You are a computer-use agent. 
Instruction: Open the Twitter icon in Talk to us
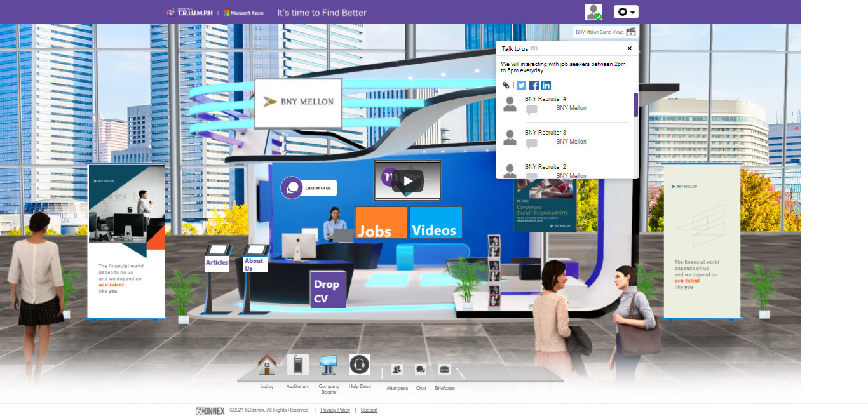pyautogui.click(x=522, y=86)
